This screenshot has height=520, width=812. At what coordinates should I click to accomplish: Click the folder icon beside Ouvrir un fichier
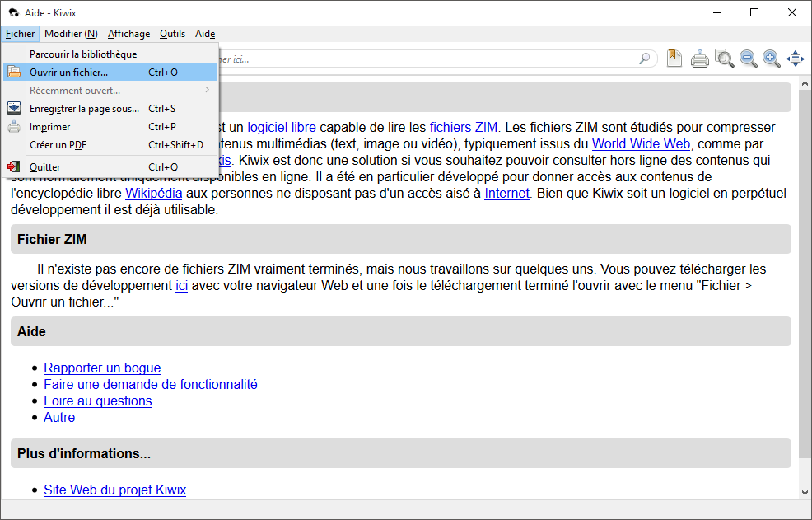(15, 72)
